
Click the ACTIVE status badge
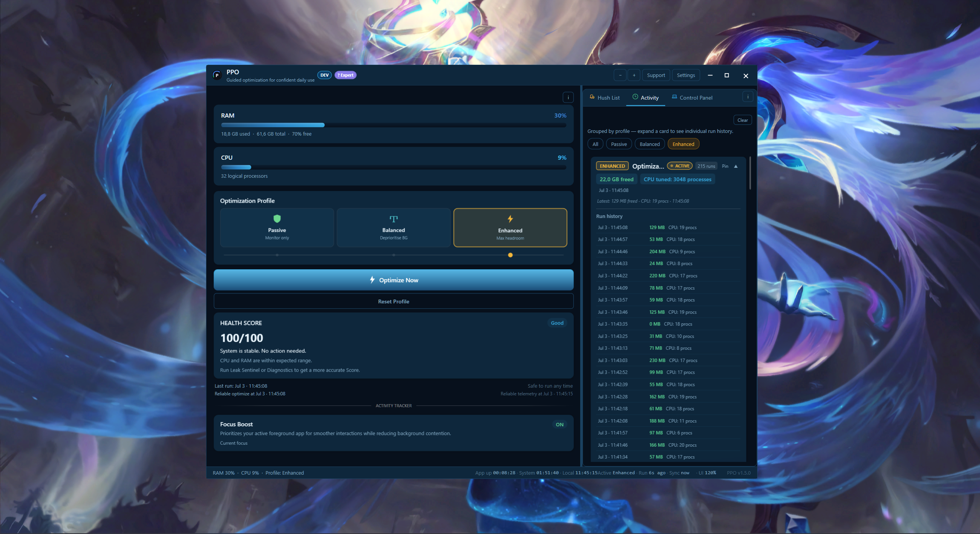coord(680,166)
